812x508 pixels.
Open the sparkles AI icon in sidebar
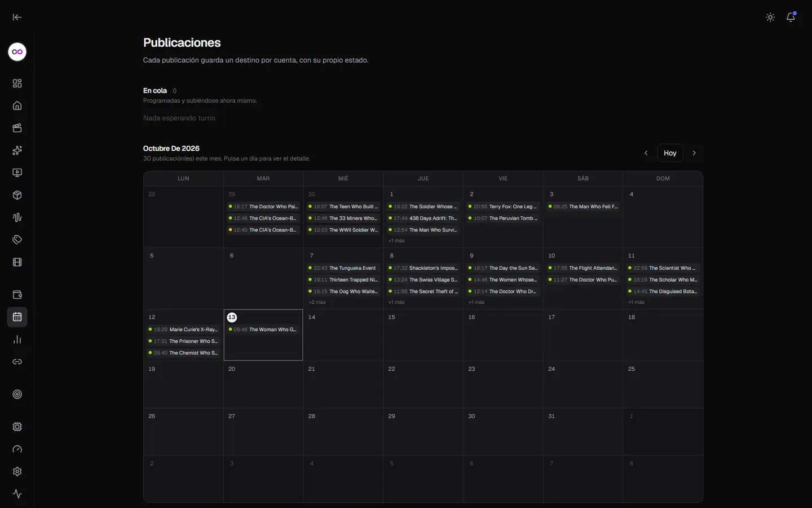click(x=17, y=151)
